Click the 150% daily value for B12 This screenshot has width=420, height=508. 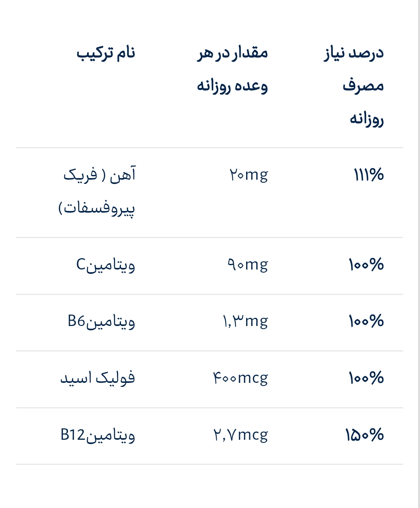tap(364, 435)
